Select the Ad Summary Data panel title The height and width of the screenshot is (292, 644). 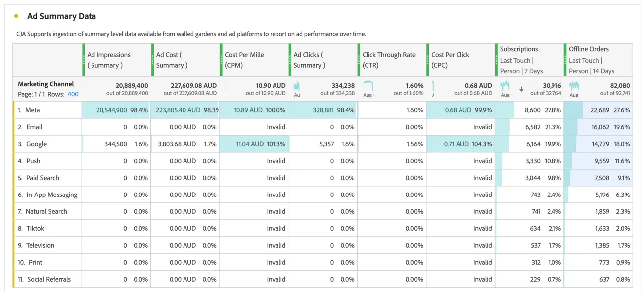[62, 16]
